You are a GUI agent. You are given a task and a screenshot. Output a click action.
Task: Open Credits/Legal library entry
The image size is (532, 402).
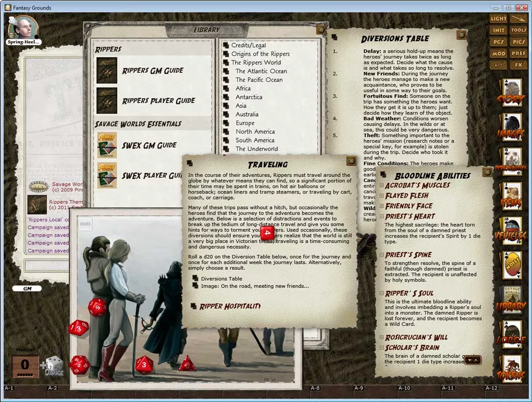[x=245, y=45]
